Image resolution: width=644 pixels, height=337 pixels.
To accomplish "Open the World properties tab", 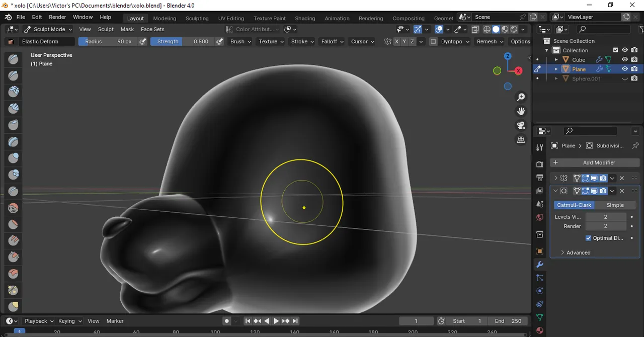I will pyautogui.click(x=540, y=217).
